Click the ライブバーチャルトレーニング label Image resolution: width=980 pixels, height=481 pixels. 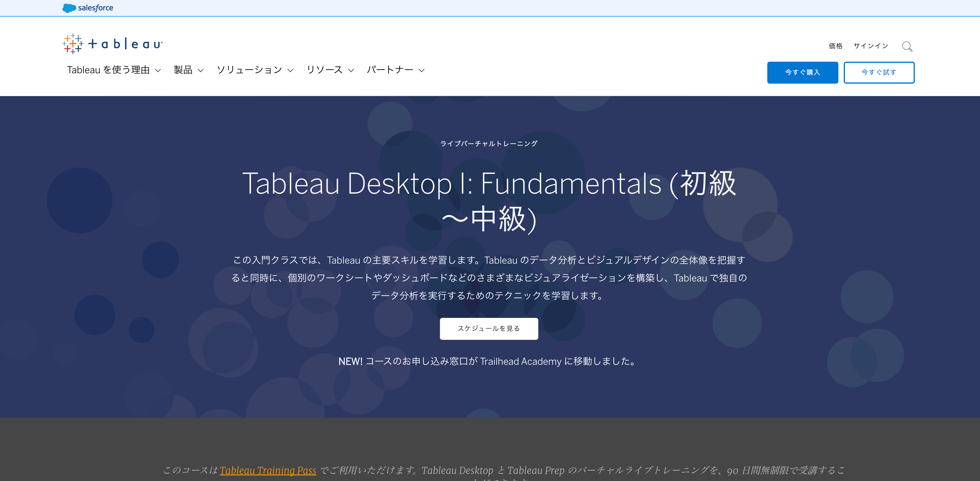(x=489, y=144)
